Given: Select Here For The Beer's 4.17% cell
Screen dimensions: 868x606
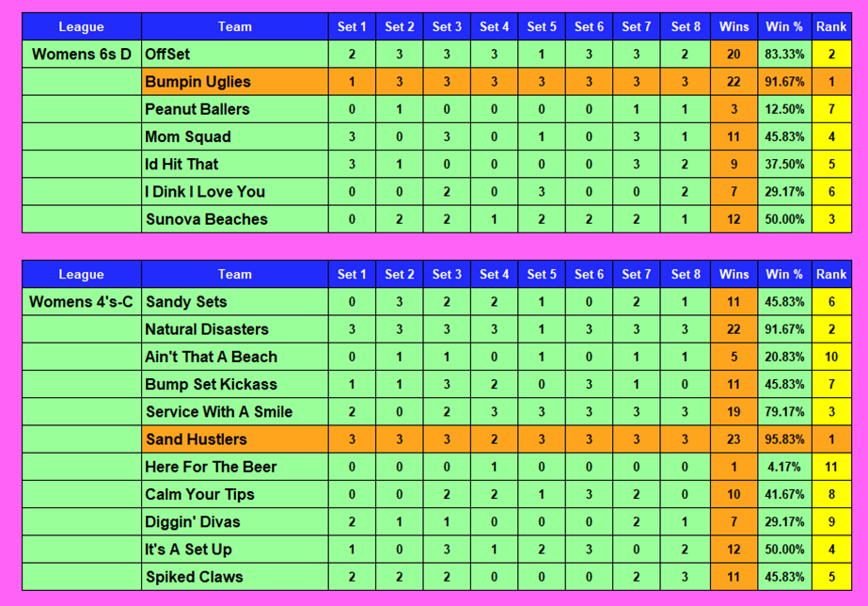Looking at the screenshot, I should [784, 467].
